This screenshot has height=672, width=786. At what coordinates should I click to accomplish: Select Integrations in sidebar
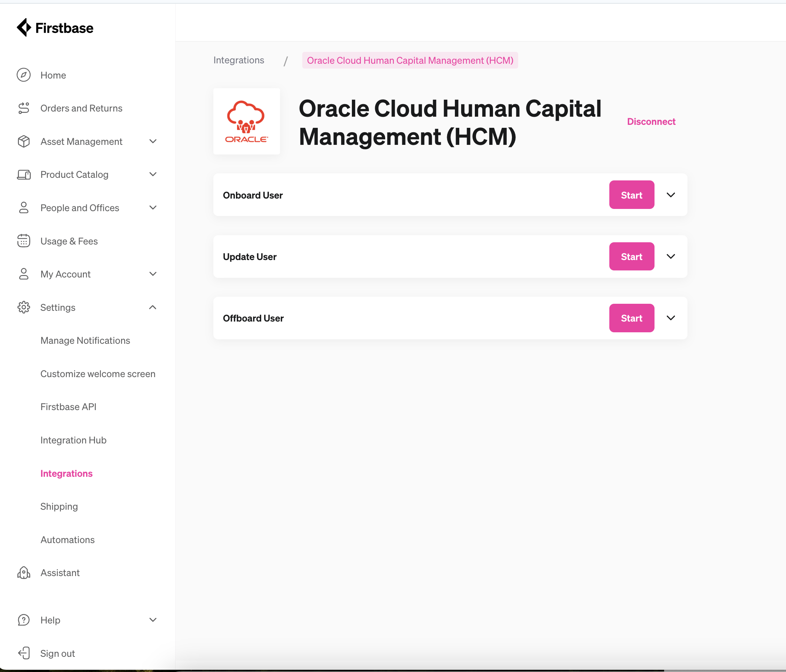(66, 473)
